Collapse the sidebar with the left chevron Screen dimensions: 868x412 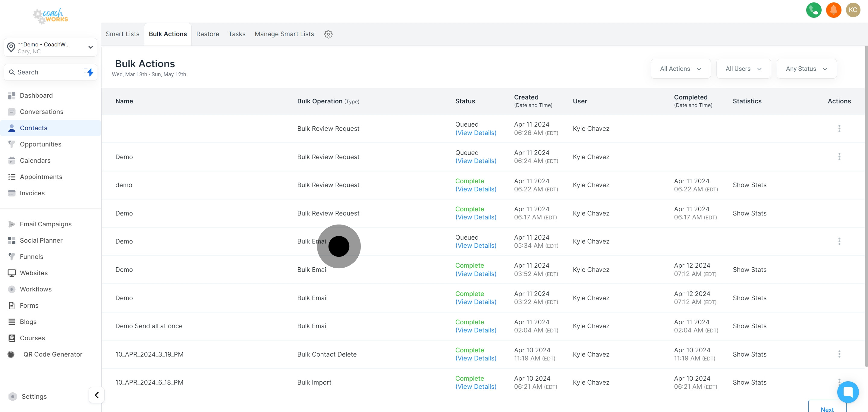pyautogui.click(x=97, y=395)
